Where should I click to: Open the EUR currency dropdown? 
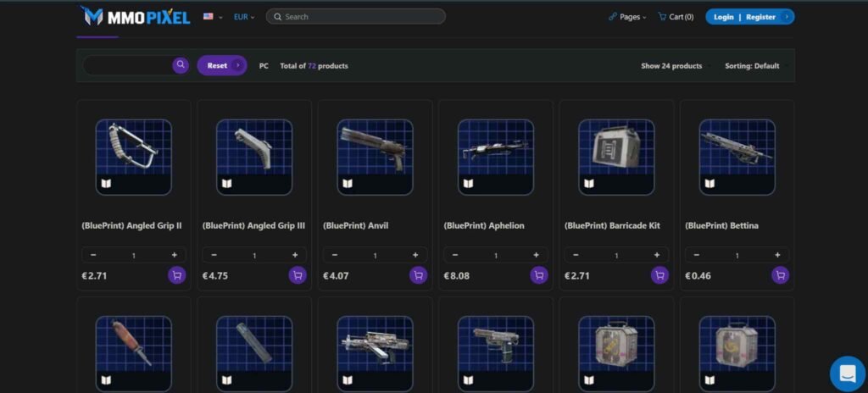244,17
